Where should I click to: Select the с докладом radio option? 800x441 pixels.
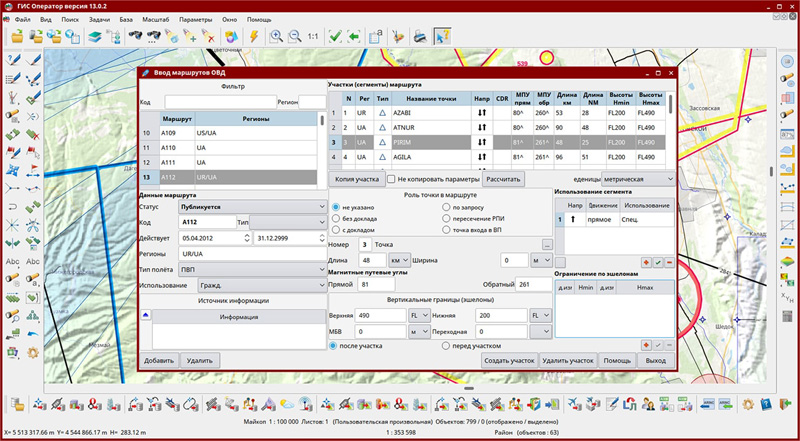tap(336, 230)
